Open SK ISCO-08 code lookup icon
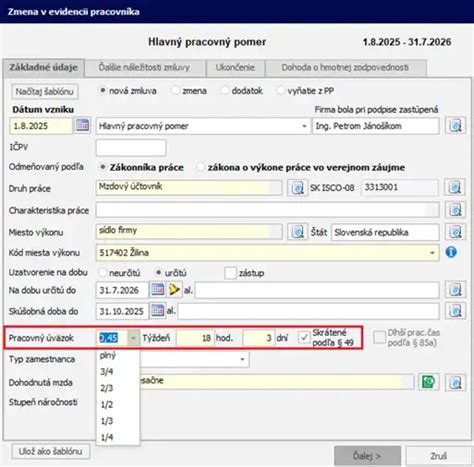This screenshot has height=467, width=474. 455,188
